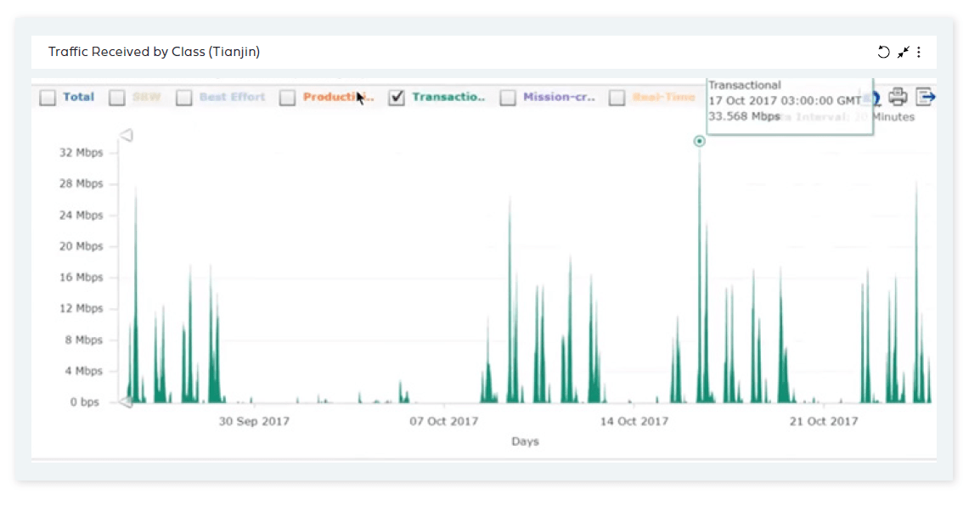Click the 16 Mbps y-axis label

point(82,278)
